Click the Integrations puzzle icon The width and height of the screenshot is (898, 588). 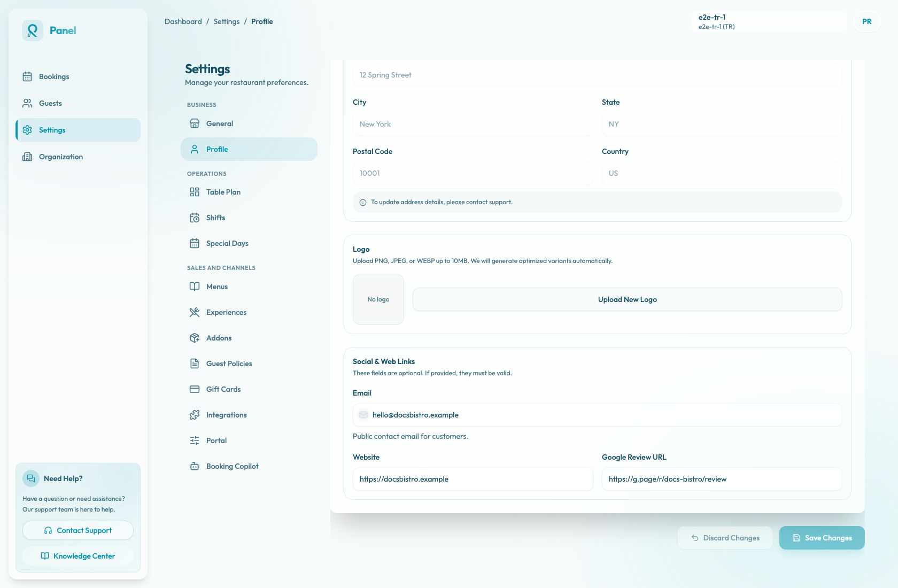point(195,415)
